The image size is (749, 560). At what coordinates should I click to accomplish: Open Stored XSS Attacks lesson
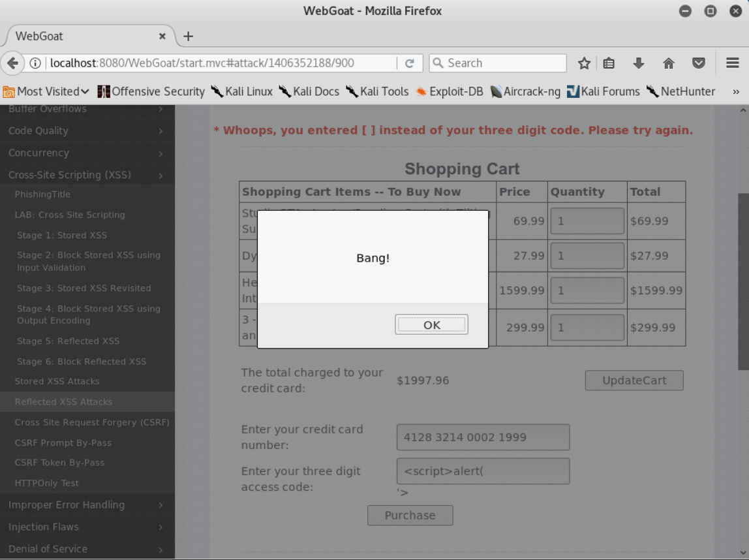57,381
